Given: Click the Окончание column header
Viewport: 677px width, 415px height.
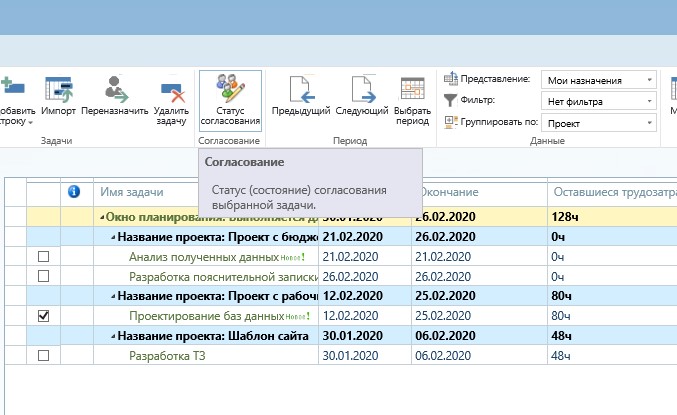Looking at the screenshot, I should coord(448,192).
